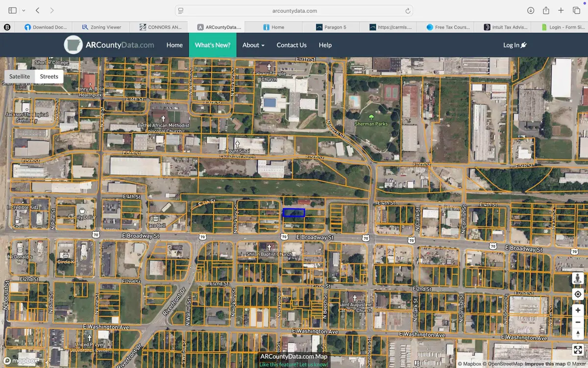Click the Mapbox logo
The width and height of the screenshot is (588, 368).
(x=21, y=361)
